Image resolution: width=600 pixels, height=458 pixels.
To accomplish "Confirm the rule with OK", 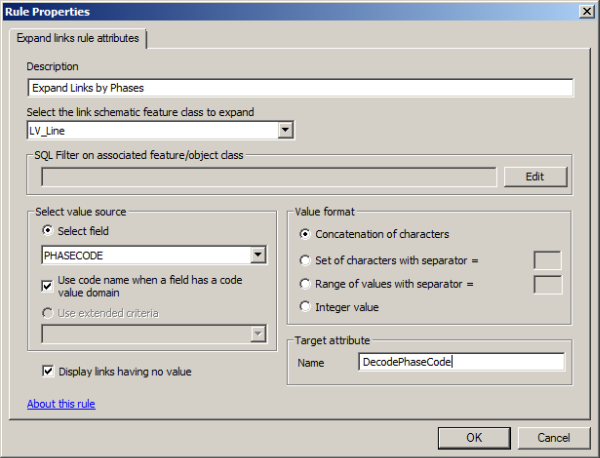I will point(474,437).
